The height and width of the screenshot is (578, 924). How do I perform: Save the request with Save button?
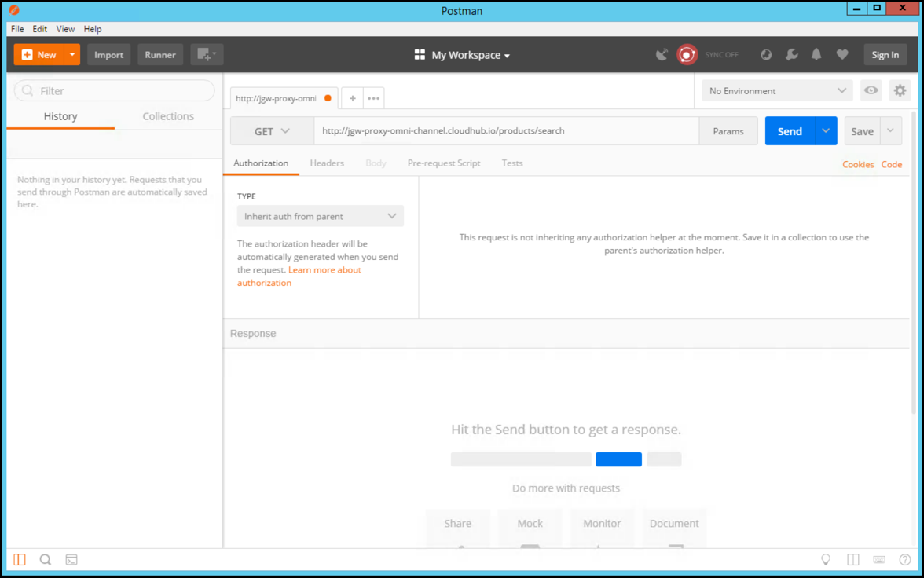click(862, 131)
